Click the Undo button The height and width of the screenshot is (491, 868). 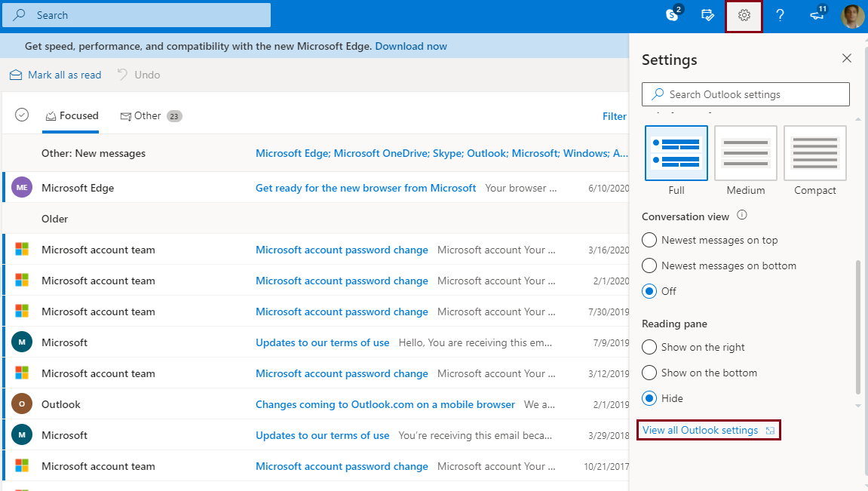pos(139,75)
